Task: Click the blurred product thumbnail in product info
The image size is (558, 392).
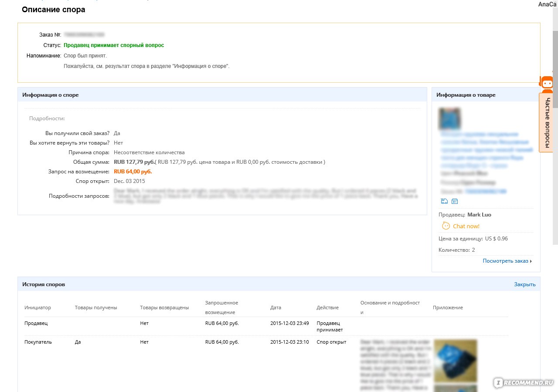Action: tap(449, 118)
